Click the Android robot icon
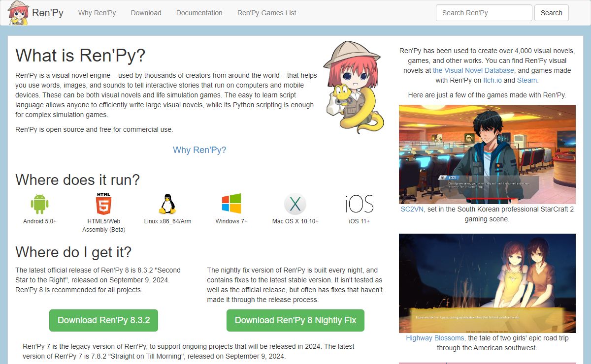 pos(40,204)
